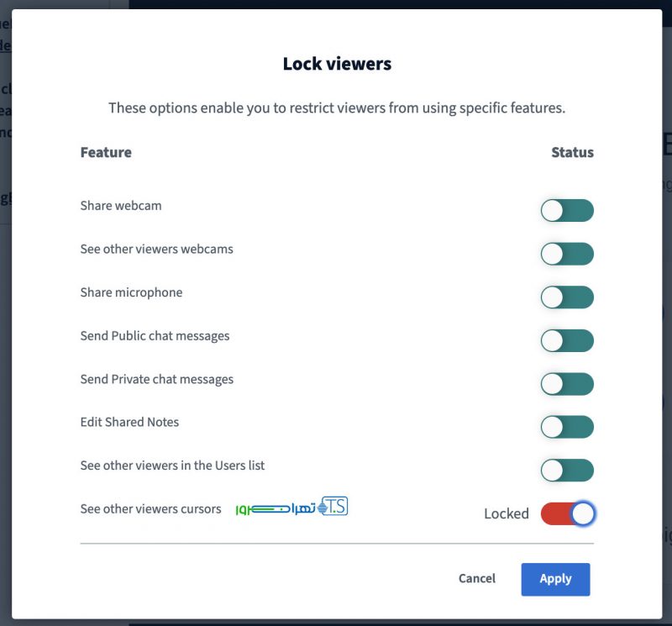Toggle the Send Private chat messages switch

coord(567,384)
